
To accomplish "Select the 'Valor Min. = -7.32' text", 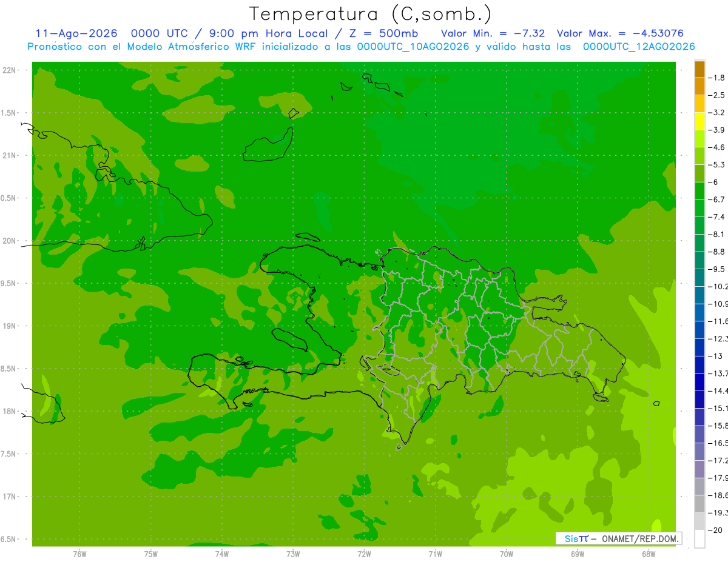I will coord(493,33).
